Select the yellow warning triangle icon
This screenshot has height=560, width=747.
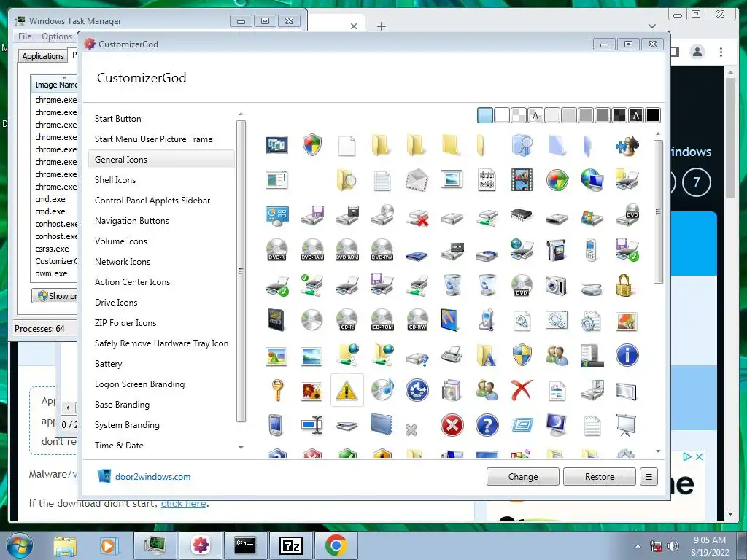(347, 391)
